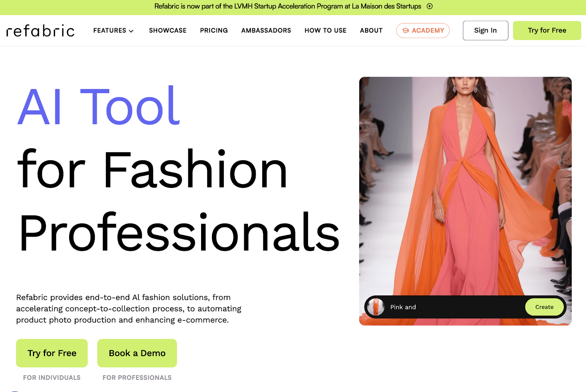Viewport: 586px width, 392px height.
Task: Click the Book a Demo button
Action: click(137, 353)
